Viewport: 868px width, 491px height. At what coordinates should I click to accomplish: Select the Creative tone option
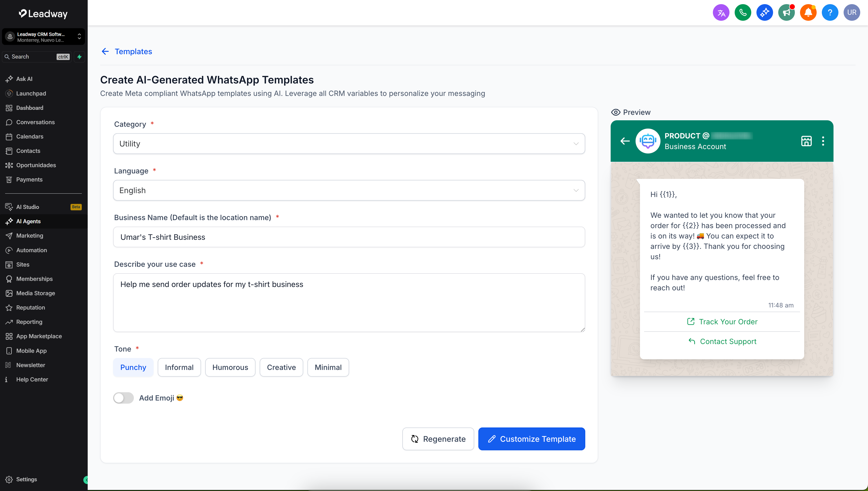[281, 367]
